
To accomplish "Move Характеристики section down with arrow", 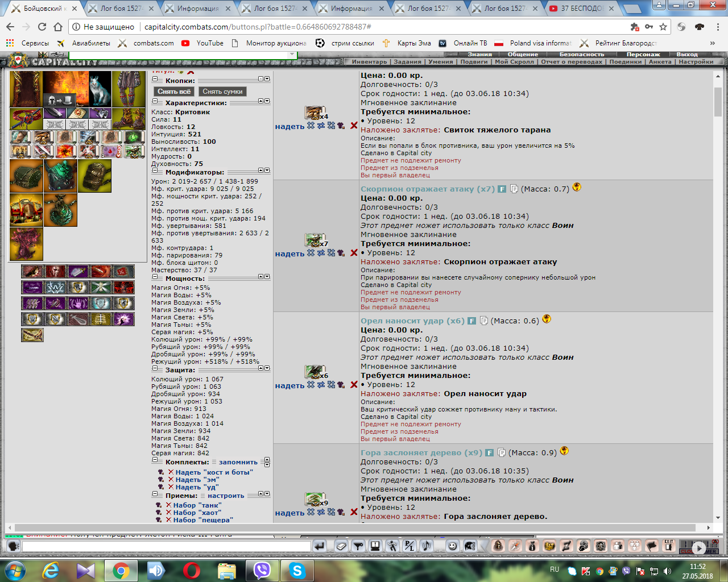I will pyautogui.click(x=267, y=101).
